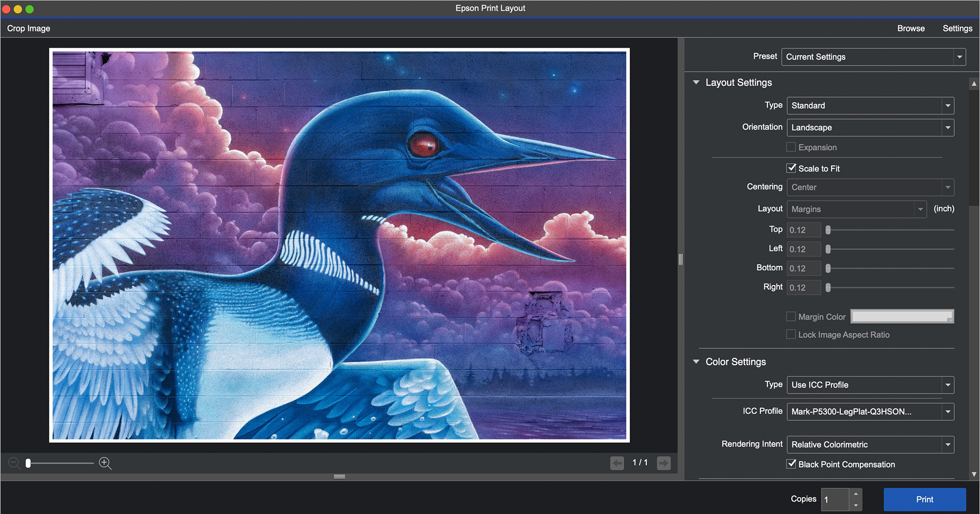Viewport: 980px width, 514px height.
Task: Click the Top margin value field
Action: (x=804, y=230)
